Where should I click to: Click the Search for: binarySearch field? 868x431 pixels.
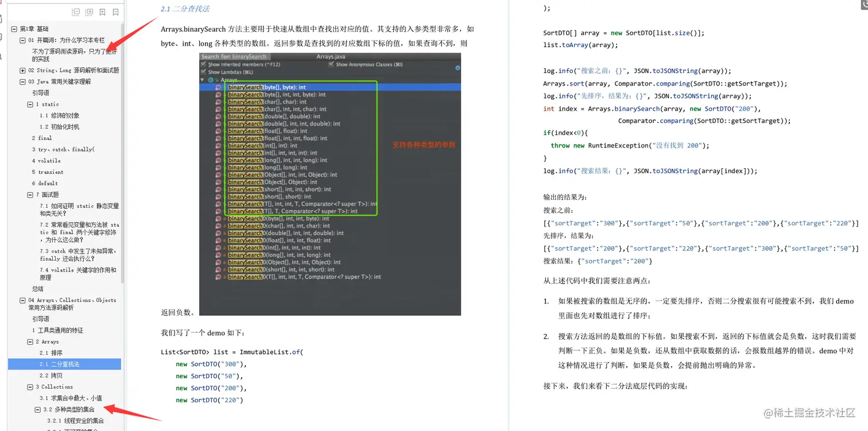[x=234, y=57]
